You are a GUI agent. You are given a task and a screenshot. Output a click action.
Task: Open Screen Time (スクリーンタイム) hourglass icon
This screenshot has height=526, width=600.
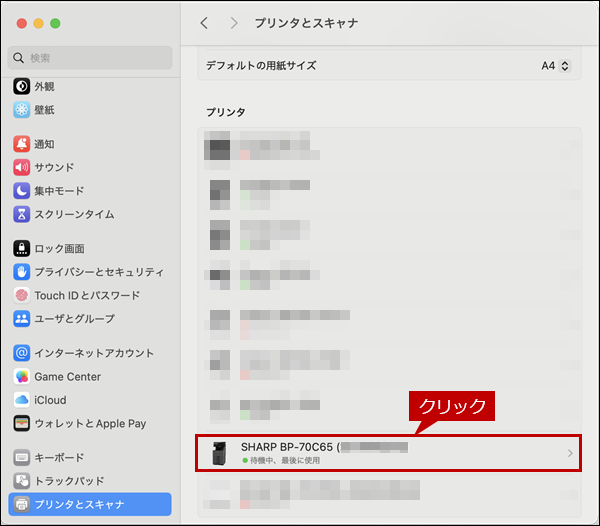22,214
